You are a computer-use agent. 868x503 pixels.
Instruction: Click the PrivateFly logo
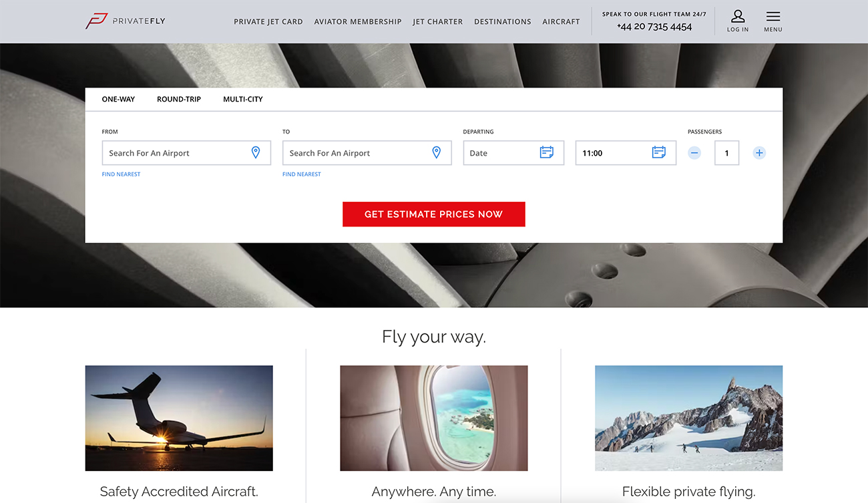[x=125, y=20]
